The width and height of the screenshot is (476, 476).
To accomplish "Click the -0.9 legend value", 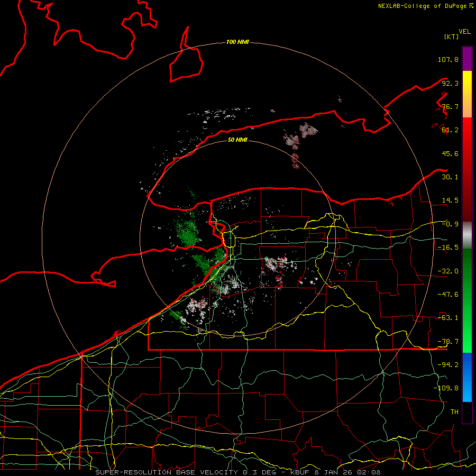I will pos(450,224).
